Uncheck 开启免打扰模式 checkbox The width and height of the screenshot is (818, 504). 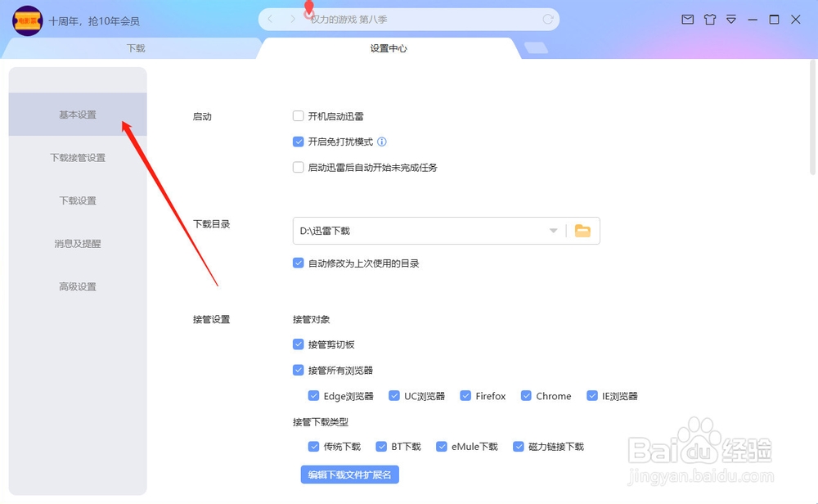pyautogui.click(x=298, y=142)
